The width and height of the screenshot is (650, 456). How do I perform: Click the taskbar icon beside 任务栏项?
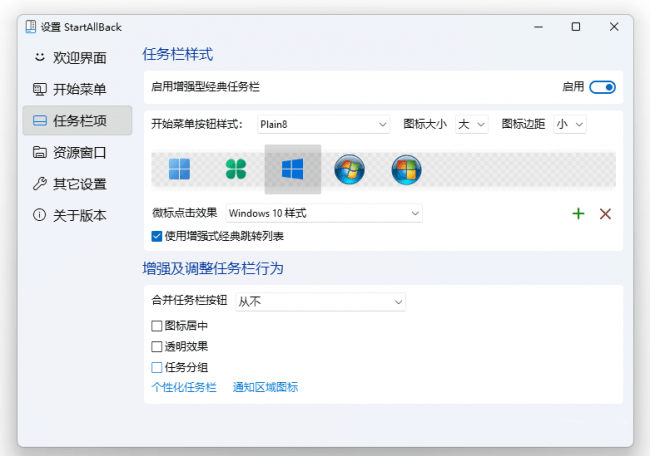39,121
